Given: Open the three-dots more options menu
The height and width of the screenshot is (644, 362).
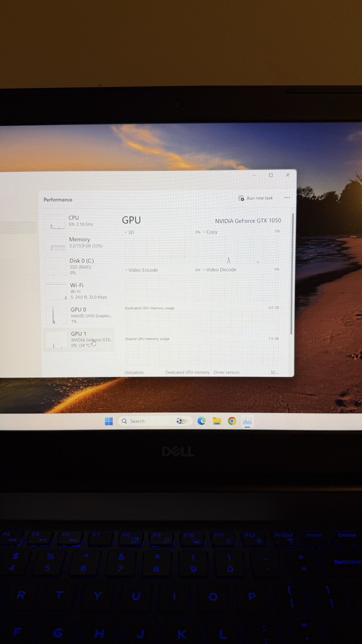Looking at the screenshot, I should pos(287,198).
